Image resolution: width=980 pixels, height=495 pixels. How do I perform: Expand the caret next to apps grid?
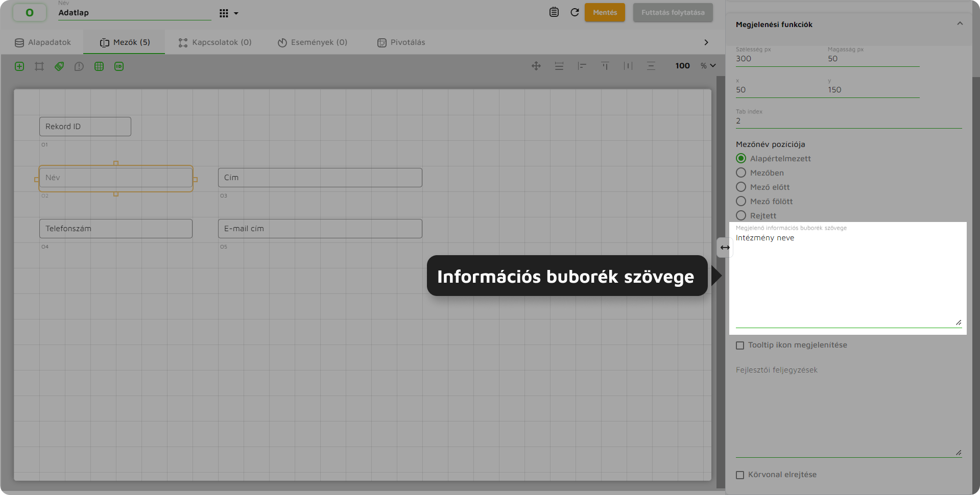click(236, 13)
